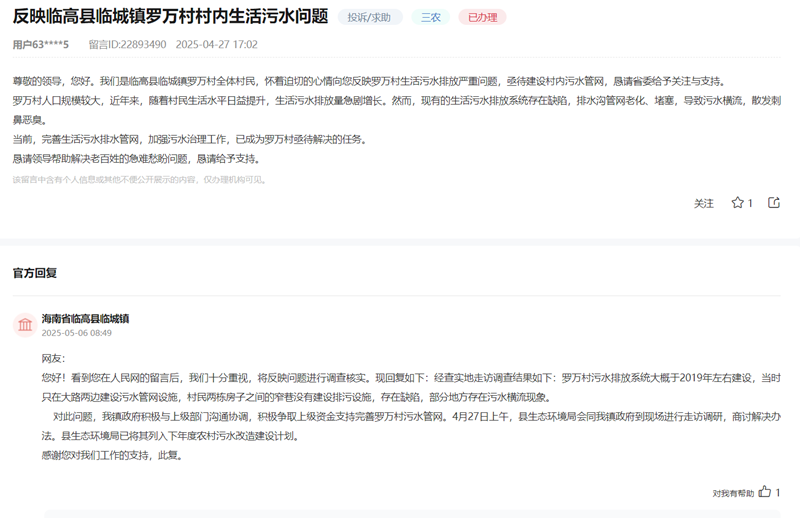Click the 网友 greeting in official reply
The width and height of the screenshot is (800, 518).
(x=52, y=358)
